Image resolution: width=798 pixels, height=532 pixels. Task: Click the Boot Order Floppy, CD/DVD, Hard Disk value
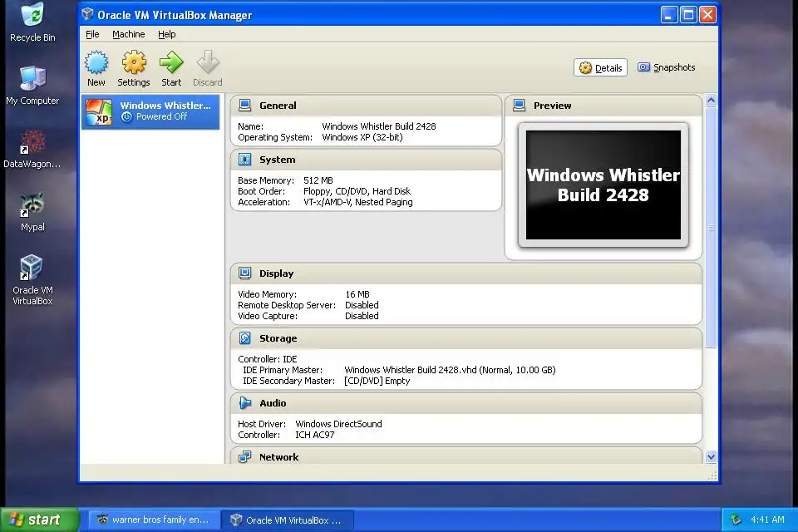pos(357,191)
